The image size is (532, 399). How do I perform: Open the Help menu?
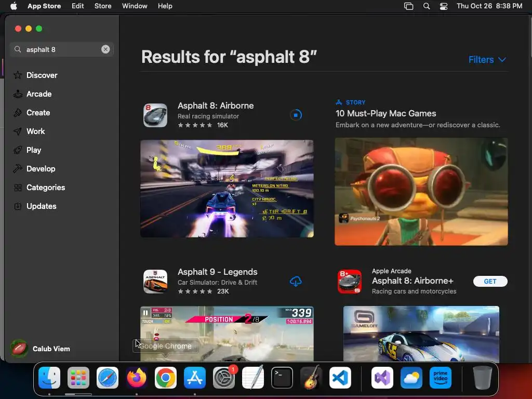165,6
